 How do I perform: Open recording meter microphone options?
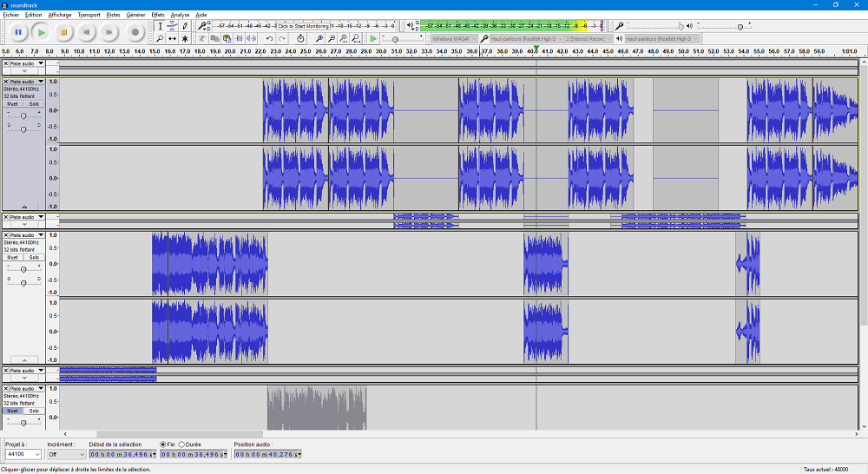pos(202,25)
